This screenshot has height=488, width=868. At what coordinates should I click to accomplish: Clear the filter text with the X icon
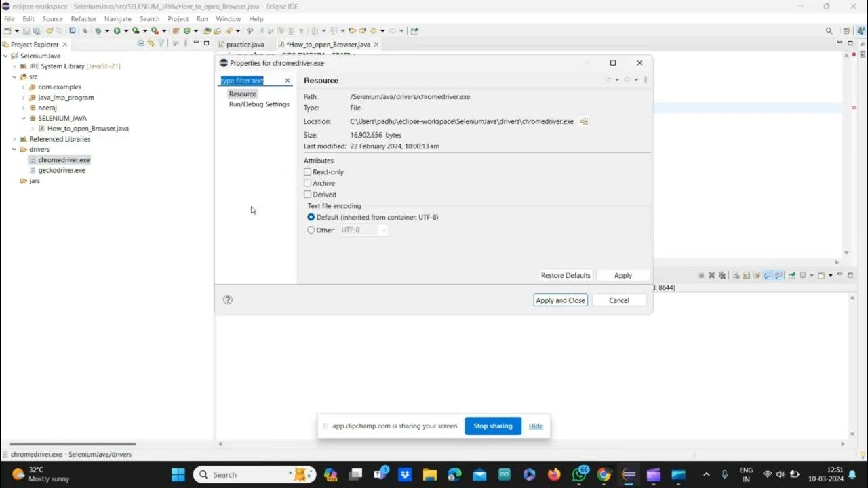287,81
